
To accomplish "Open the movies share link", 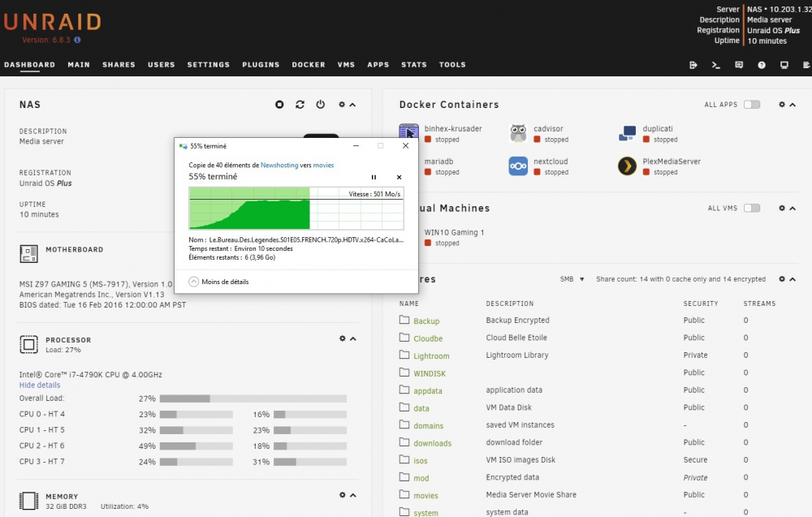I will point(425,496).
